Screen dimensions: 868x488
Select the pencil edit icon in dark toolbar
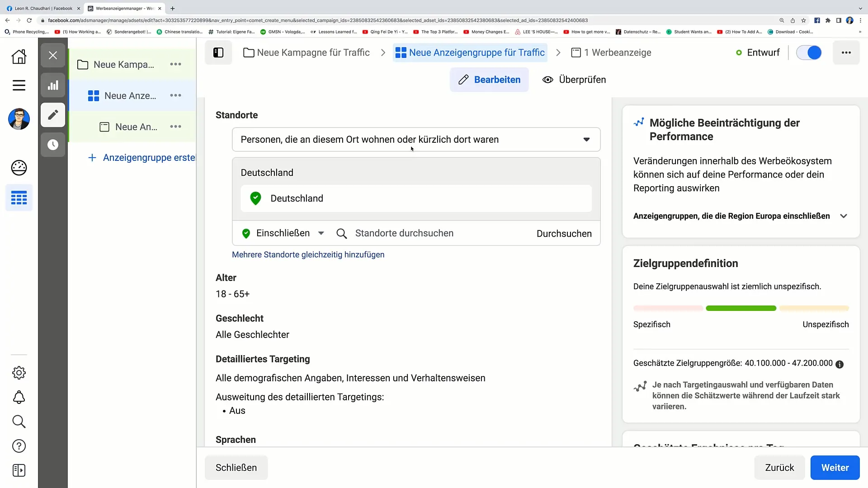(53, 115)
